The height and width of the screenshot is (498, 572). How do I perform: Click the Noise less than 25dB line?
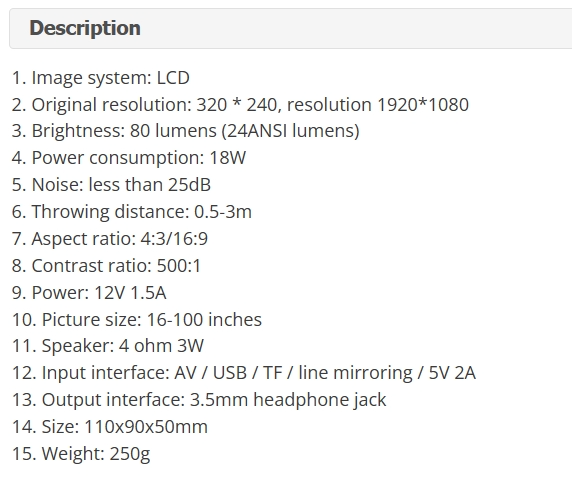111,185
